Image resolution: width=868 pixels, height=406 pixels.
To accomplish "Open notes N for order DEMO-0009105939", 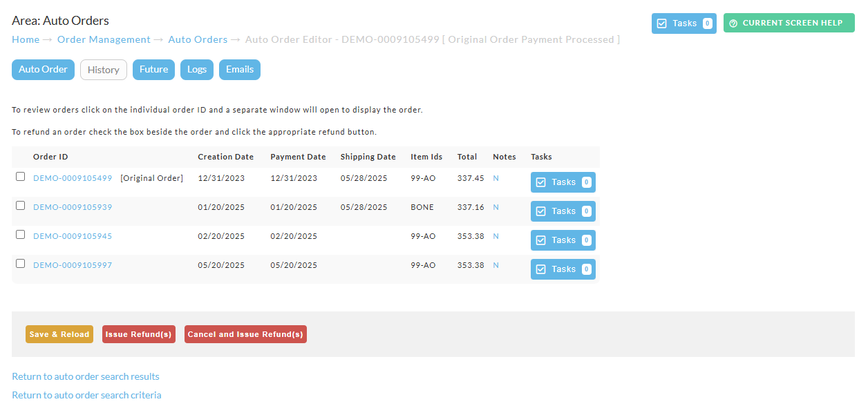I will tap(496, 207).
